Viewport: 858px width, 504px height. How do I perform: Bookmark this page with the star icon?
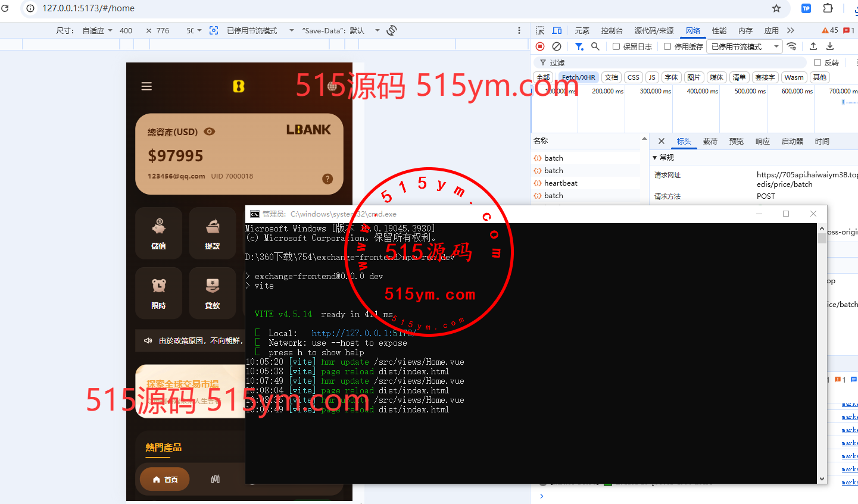point(776,8)
